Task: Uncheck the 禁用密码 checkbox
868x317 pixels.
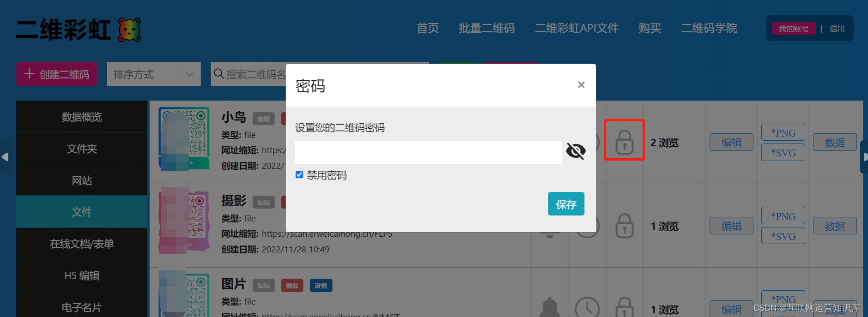Action: pos(299,174)
